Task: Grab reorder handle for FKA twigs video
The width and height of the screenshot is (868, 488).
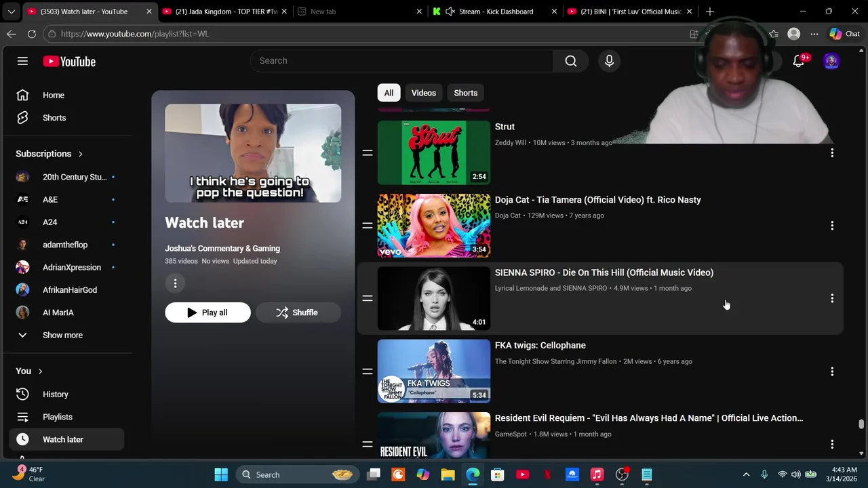Action: 368,371
